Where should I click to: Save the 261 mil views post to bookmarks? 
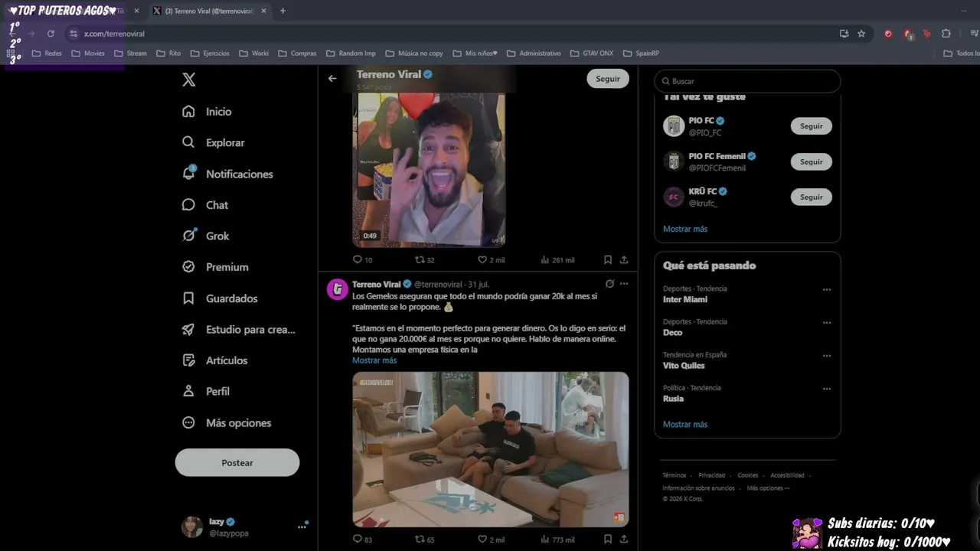607,259
